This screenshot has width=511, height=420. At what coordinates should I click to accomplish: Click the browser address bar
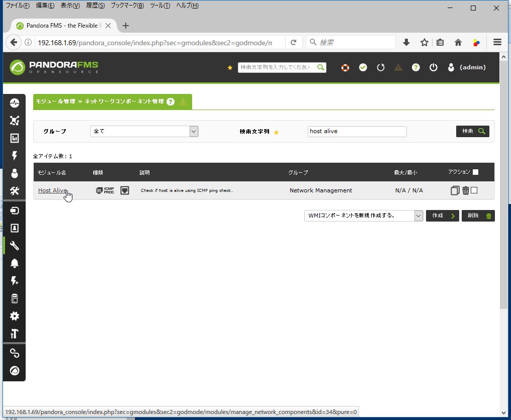click(x=155, y=43)
